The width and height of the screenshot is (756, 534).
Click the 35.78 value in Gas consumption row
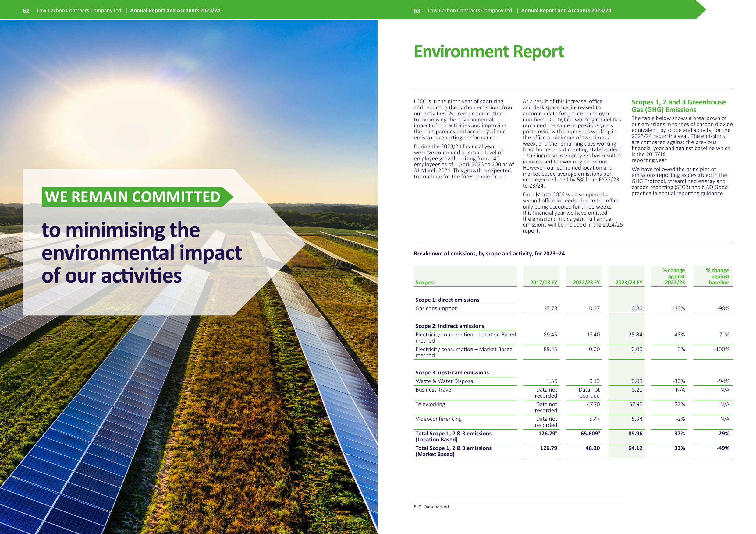click(x=550, y=308)
